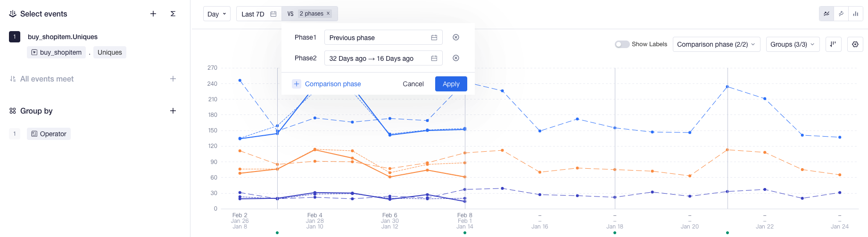Remove Phase2 with its circular x icon

coord(456,58)
